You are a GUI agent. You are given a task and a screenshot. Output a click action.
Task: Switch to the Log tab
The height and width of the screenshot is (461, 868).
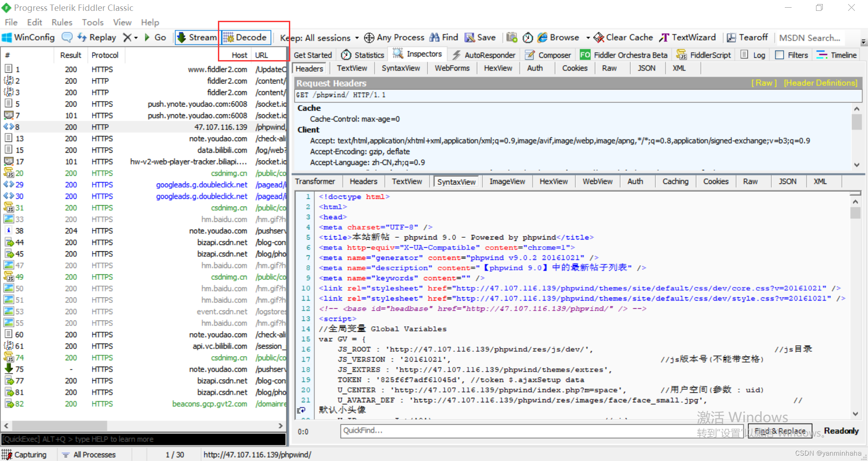753,55
